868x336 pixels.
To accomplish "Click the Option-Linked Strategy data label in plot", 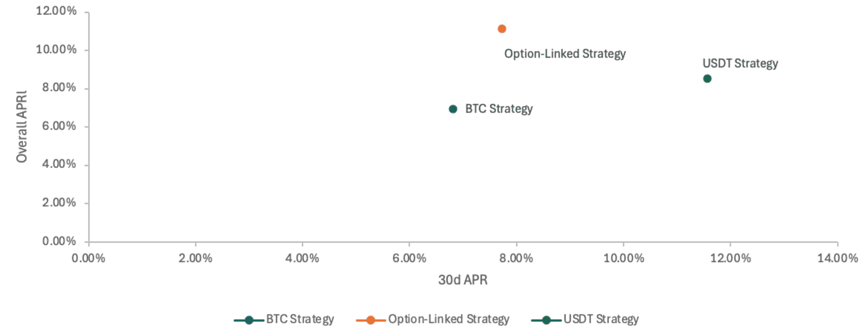I will pos(564,54).
